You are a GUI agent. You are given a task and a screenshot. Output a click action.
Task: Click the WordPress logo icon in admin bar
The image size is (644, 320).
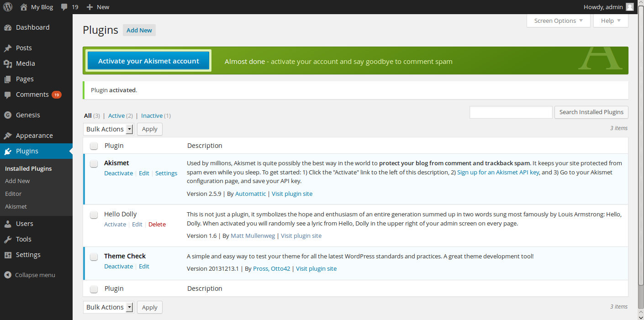tap(8, 7)
